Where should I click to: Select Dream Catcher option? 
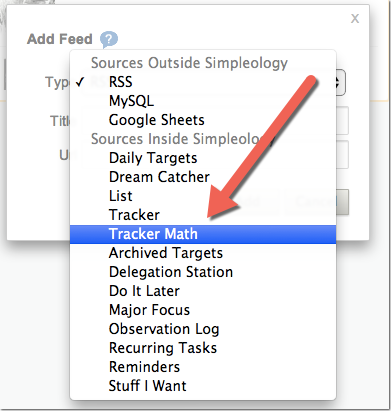203,177
